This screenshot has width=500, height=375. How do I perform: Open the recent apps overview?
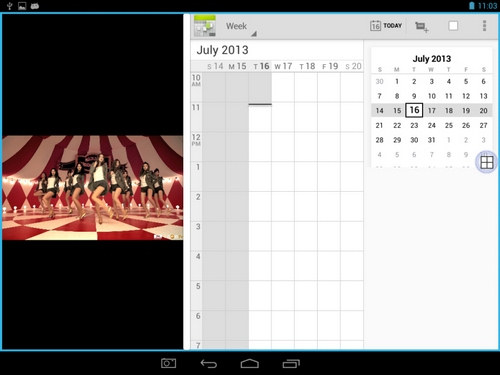(291, 363)
